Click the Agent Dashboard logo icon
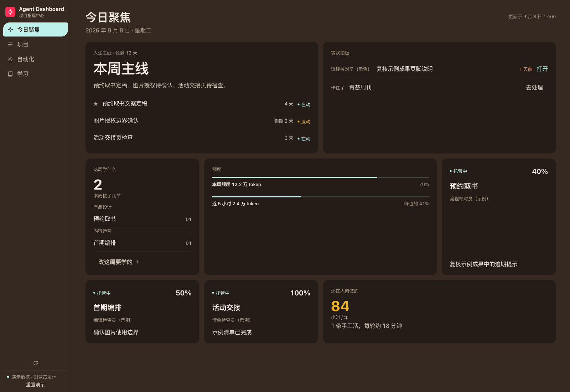 click(x=10, y=12)
